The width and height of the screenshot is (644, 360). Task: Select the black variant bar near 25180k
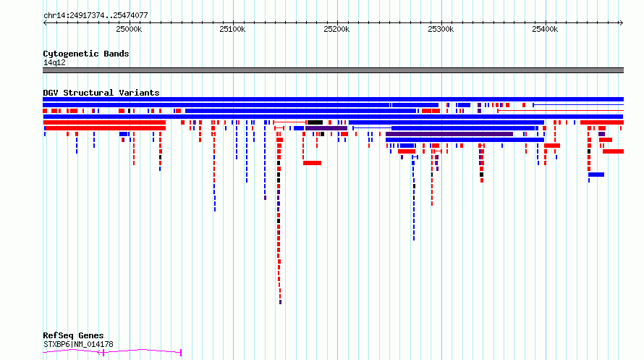(315, 122)
